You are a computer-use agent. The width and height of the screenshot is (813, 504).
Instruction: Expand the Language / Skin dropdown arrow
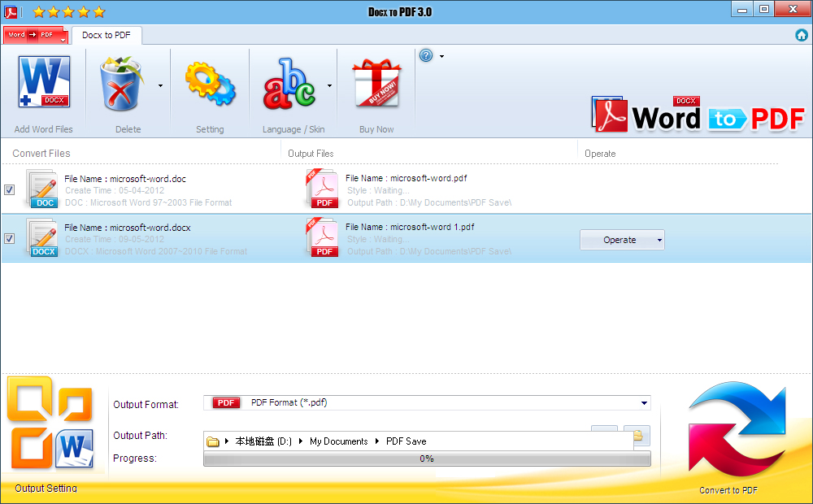(329, 85)
